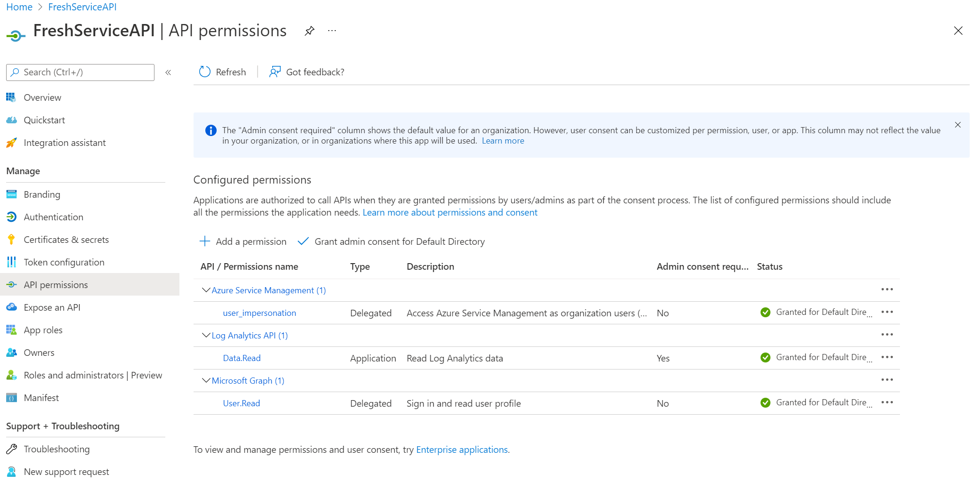Open the ellipsis menu for Data.Read
The height and width of the screenshot is (482, 980).
pos(887,357)
